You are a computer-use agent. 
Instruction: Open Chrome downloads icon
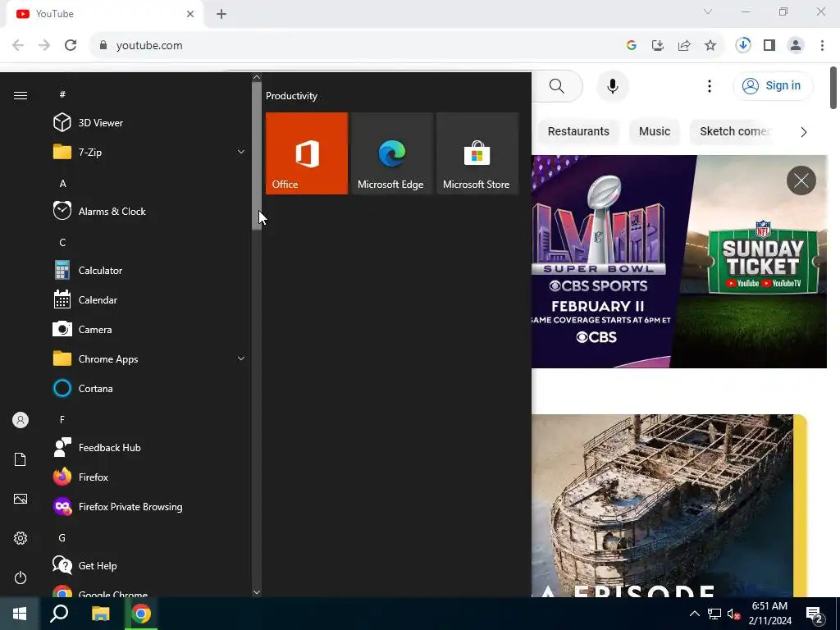point(742,45)
